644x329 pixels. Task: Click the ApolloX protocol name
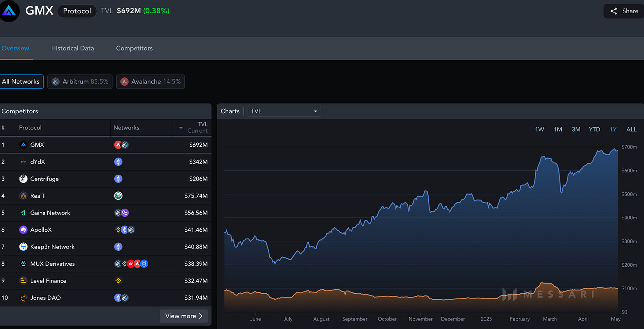[x=41, y=230]
